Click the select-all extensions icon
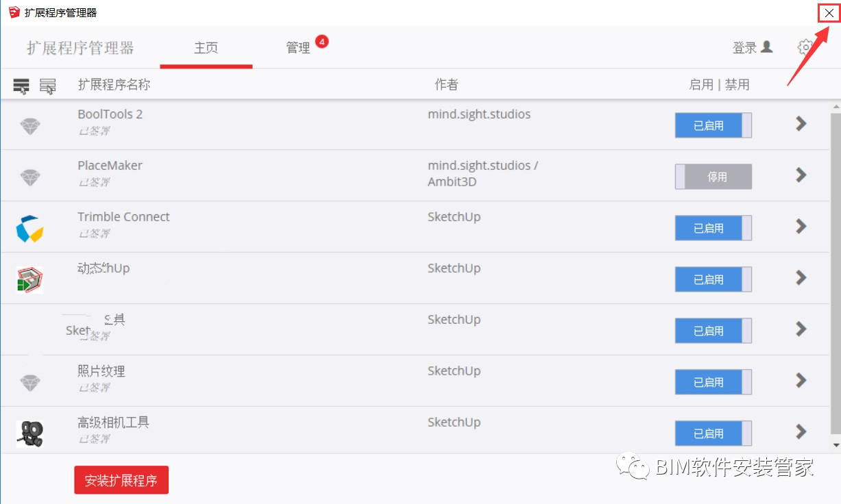This screenshot has width=841, height=504. [21, 86]
